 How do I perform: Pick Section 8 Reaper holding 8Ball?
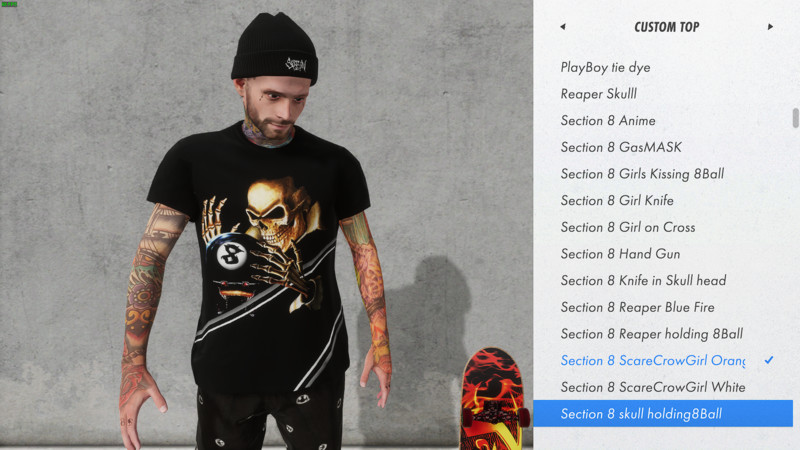[x=652, y=334]
